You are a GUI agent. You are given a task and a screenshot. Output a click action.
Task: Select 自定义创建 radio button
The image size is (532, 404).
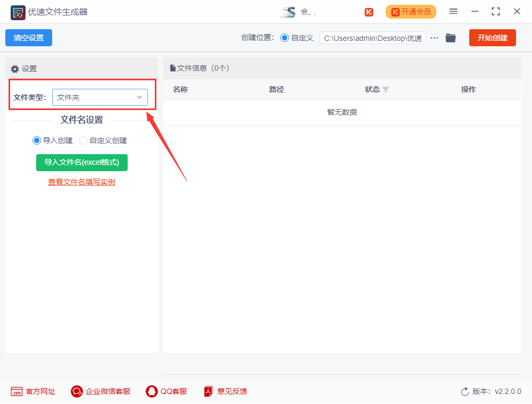(x=83, y=140)
